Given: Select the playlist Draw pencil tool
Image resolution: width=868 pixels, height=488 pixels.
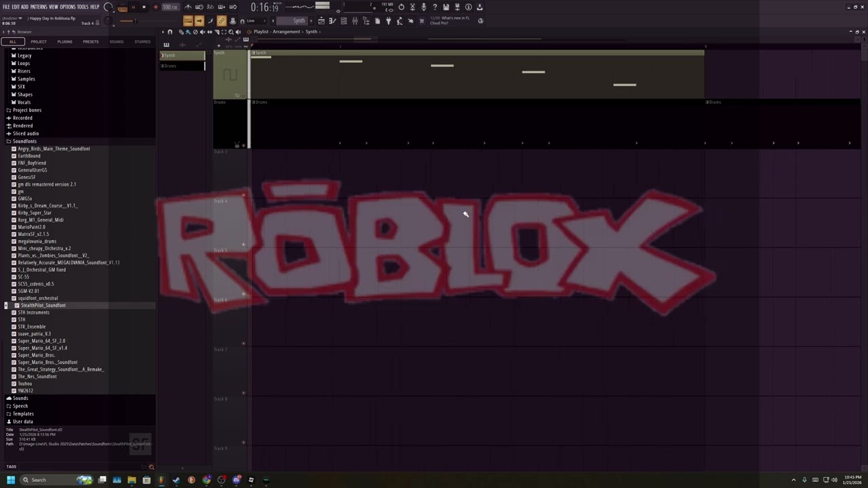Looking at the screenshot, I should 181,32.
